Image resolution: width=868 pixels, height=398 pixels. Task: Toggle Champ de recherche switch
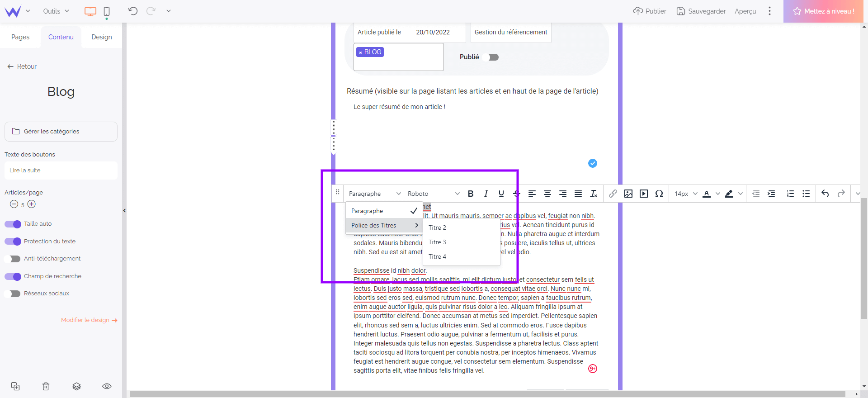point(13,276)
